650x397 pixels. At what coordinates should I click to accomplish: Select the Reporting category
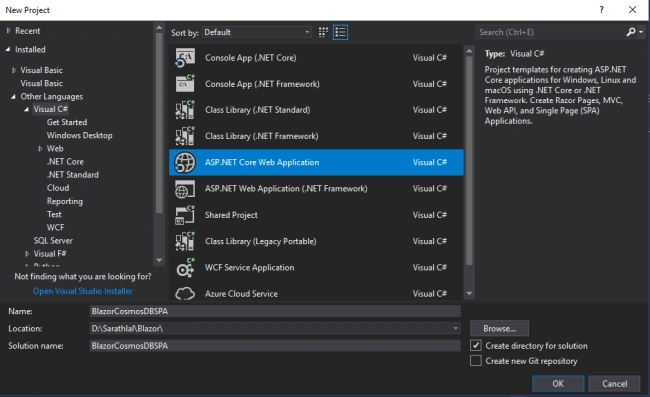point(65,201)
